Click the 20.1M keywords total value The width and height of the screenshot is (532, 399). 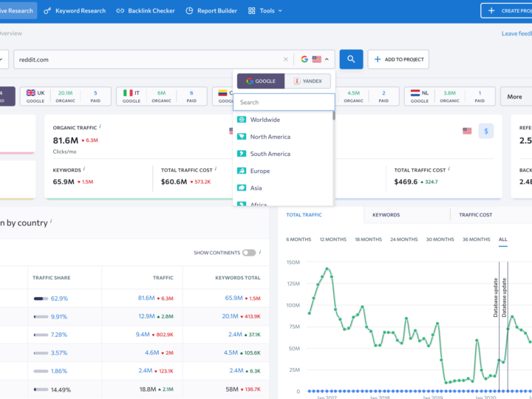230,316
